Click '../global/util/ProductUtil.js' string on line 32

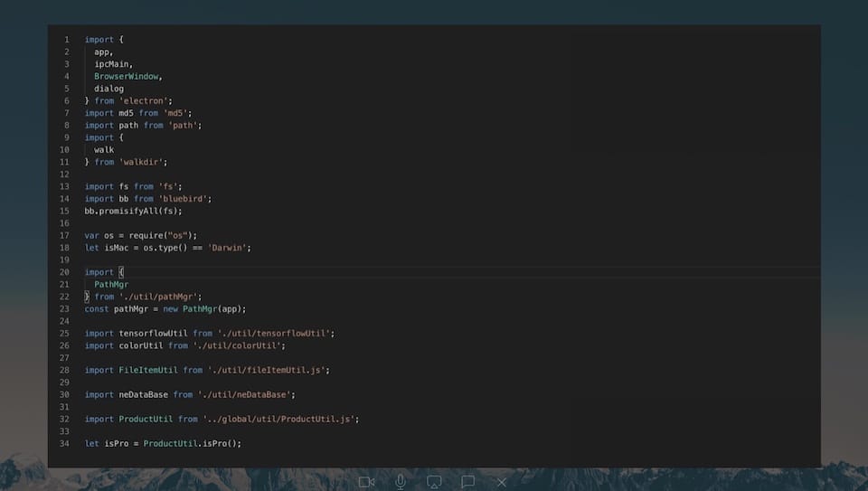pyautogui.click(x=278, y=419)
